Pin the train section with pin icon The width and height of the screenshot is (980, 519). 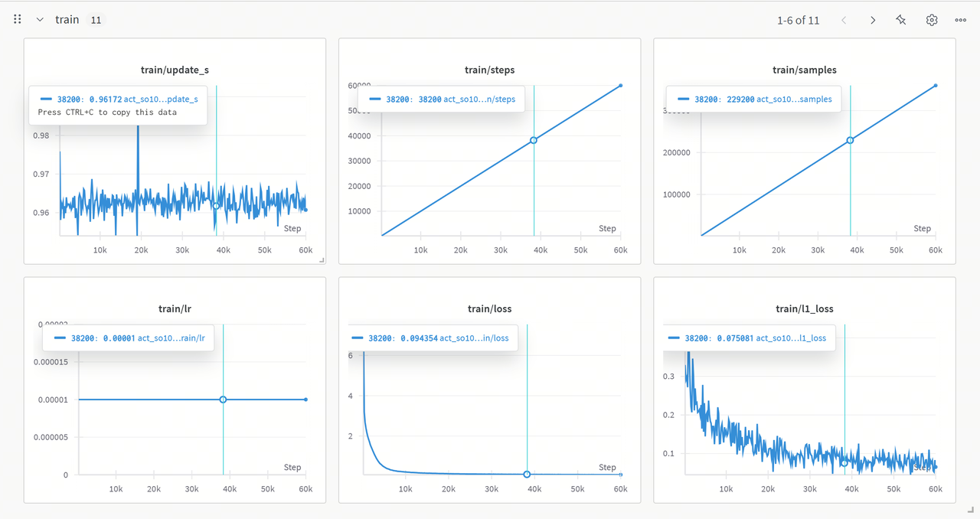point(901,20)
